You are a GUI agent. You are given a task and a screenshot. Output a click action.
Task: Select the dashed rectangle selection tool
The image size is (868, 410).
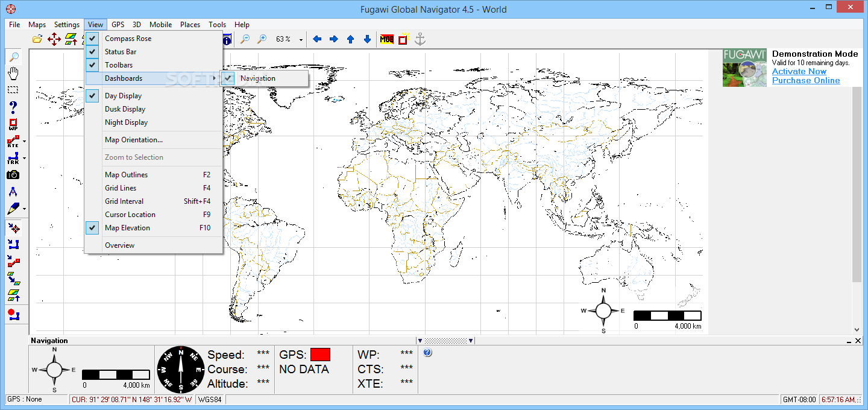click(x=13, y=90)
